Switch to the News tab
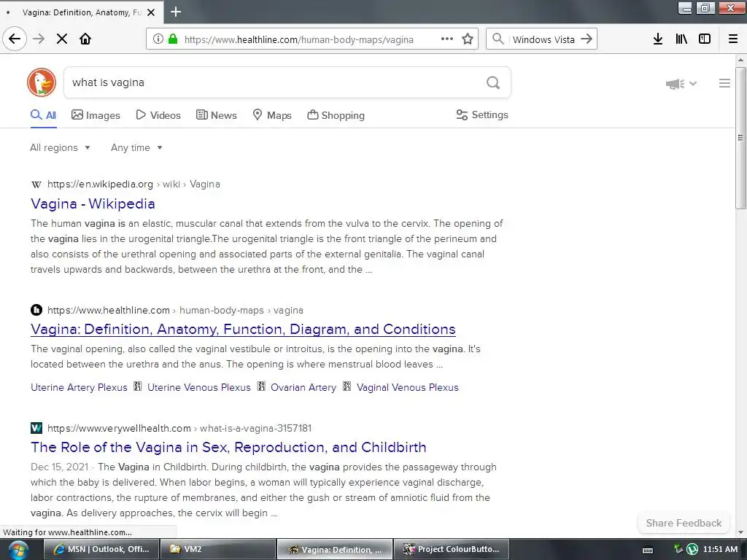This screenshot has width=747, height=560. coord(216,115)
